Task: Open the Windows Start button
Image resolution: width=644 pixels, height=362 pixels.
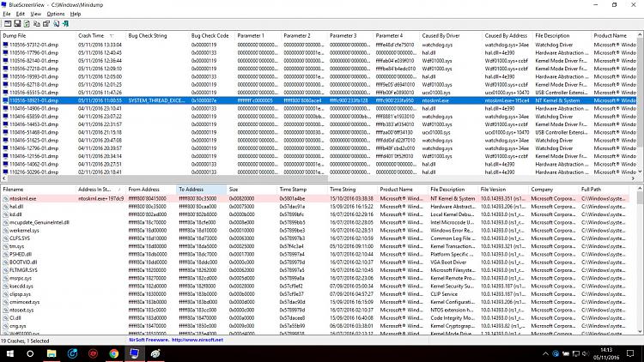Action: point(9,353)
